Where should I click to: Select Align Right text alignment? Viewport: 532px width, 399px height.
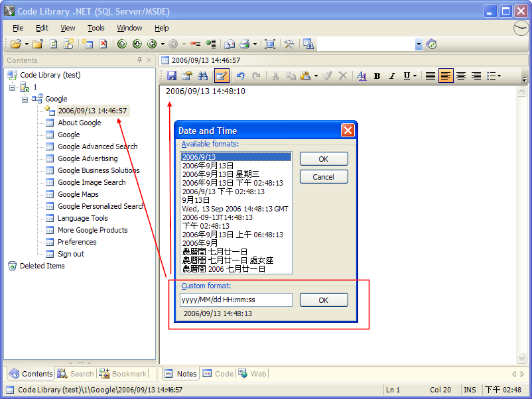point(476,76)
